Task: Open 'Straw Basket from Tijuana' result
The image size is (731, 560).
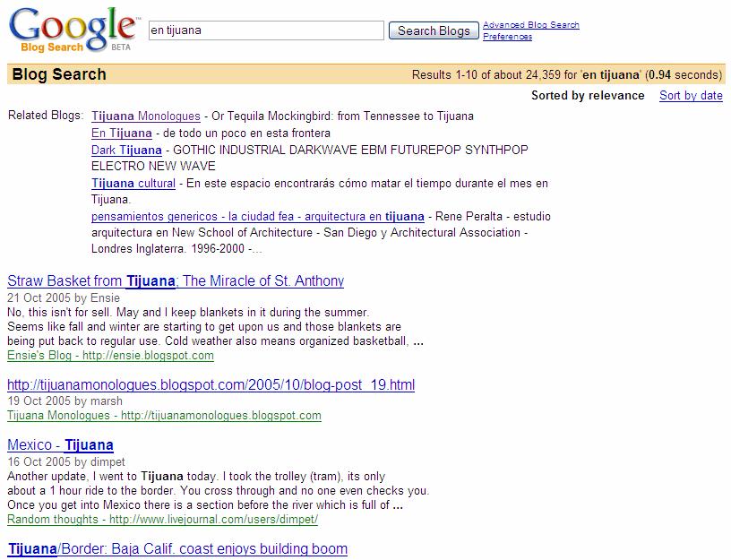Action: 176,281
